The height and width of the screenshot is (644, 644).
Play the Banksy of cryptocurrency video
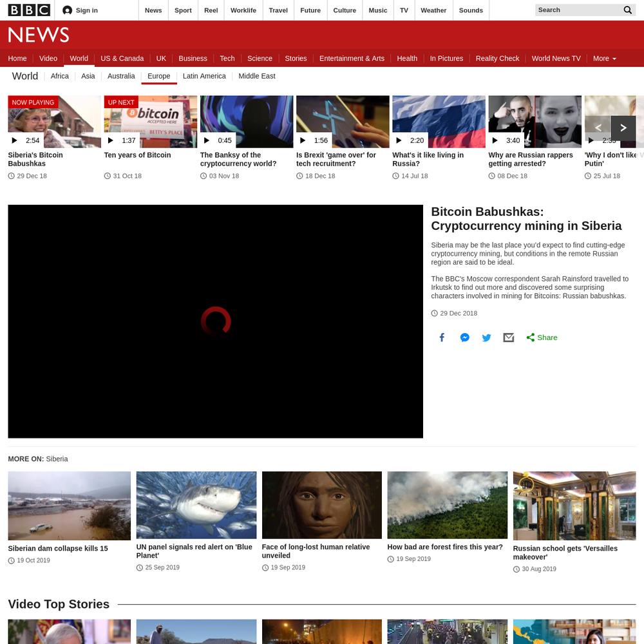(247, 122)
